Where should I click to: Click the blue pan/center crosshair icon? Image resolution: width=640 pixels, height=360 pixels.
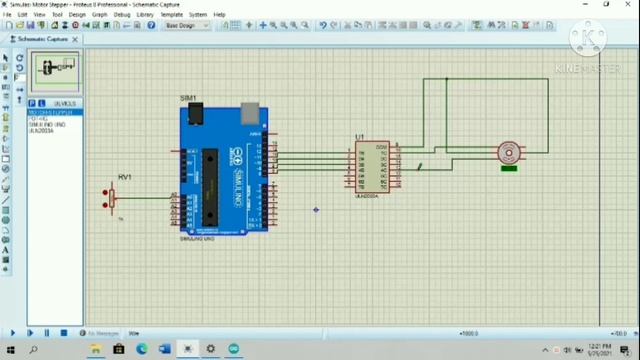tap(263, 25)
